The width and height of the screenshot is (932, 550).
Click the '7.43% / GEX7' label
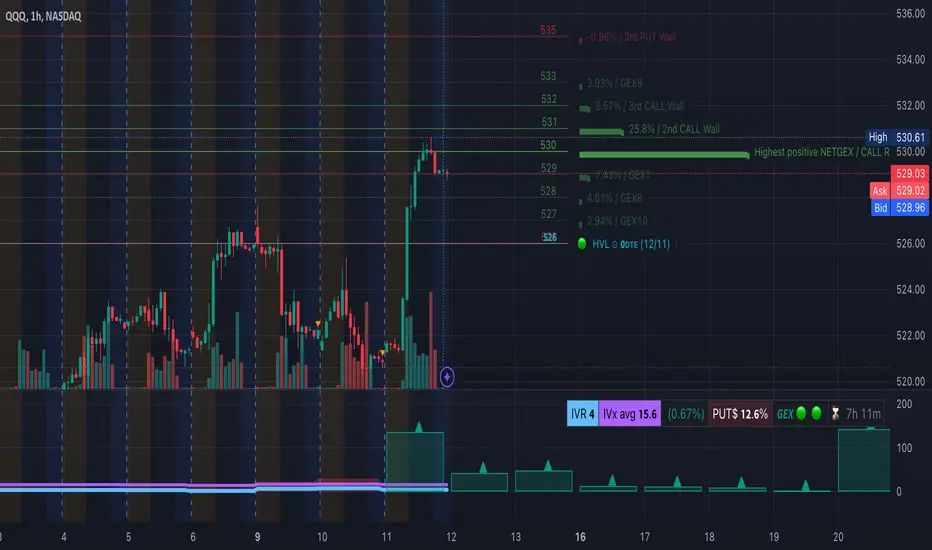click(622, 175)
